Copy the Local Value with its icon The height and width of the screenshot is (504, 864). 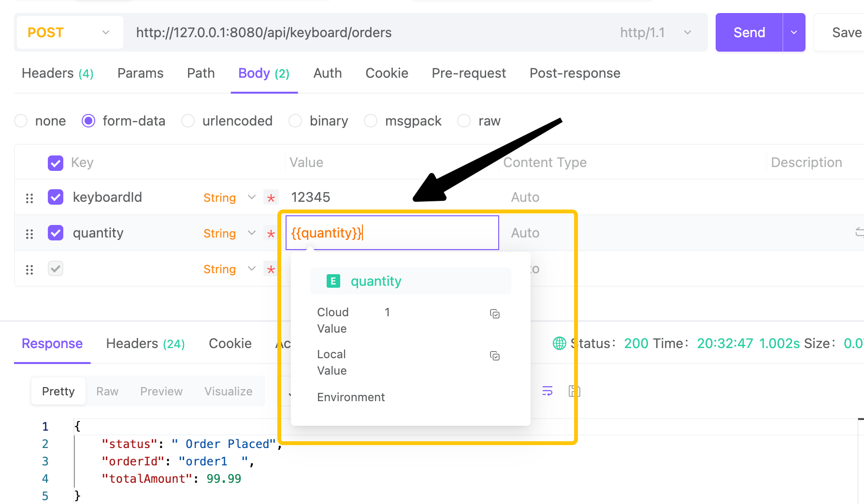pos(495,356)
